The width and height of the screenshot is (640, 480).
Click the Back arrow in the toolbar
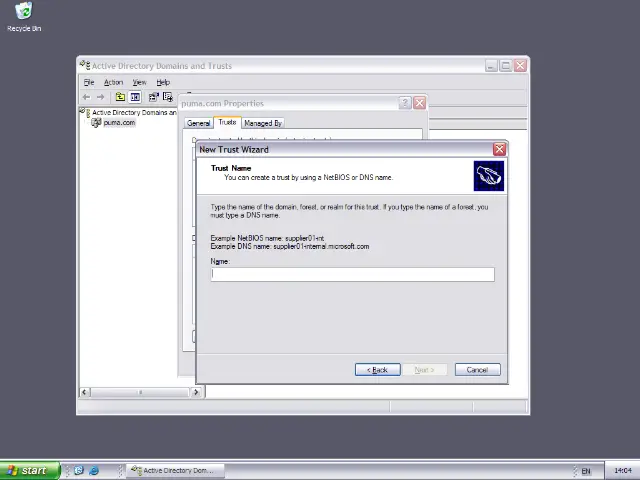coord(86,97)
